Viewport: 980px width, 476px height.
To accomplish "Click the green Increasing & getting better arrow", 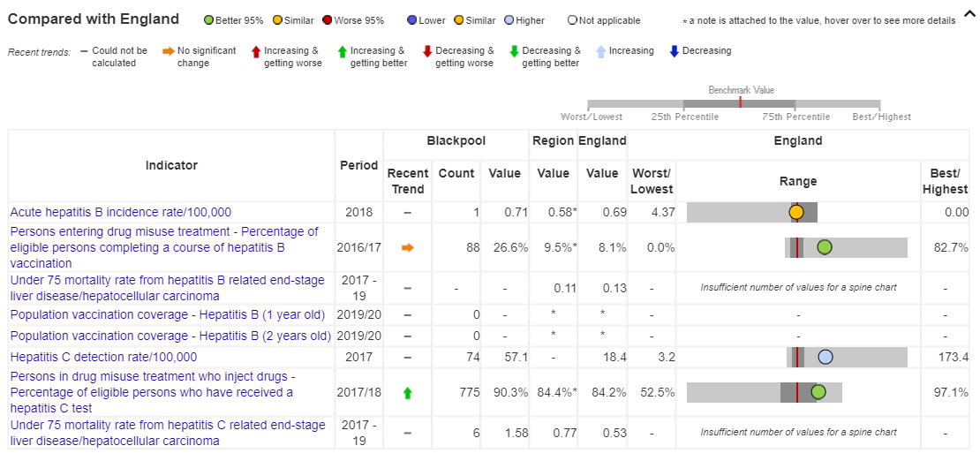I will [x=342, y=52].
